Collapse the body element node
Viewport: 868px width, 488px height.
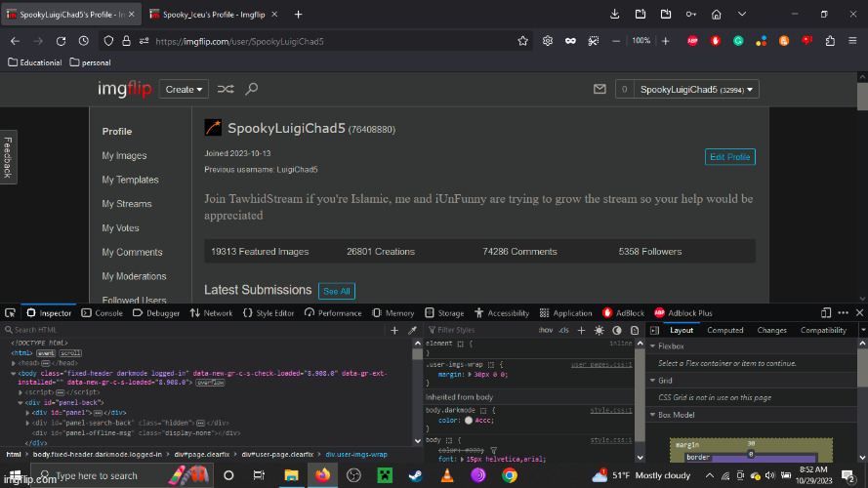14,374
